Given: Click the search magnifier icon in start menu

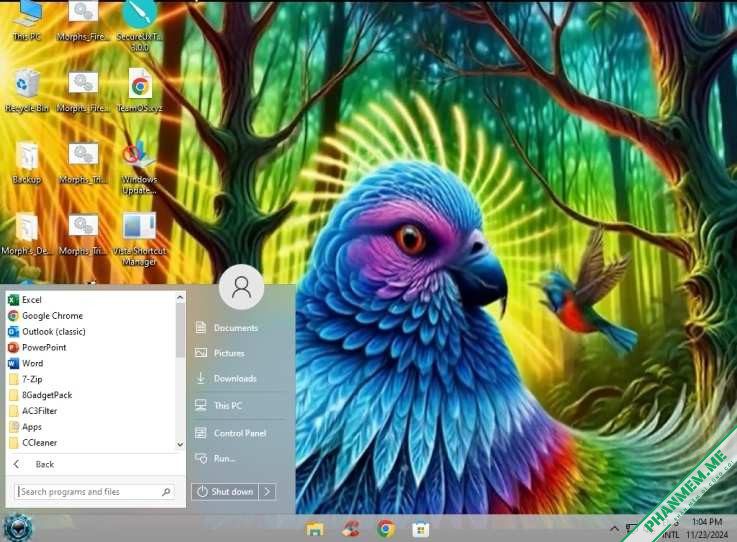Looking at the screenshot, I should 166,492.
